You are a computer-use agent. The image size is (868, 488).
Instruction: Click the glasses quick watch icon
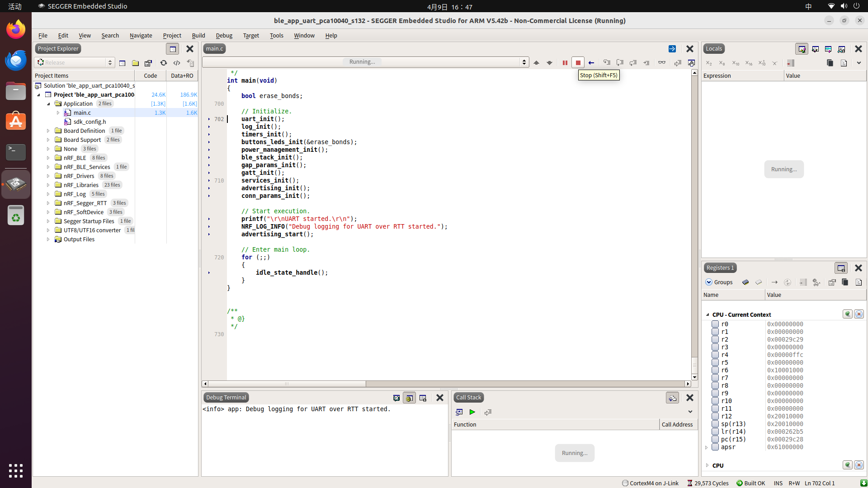[662, 63]
